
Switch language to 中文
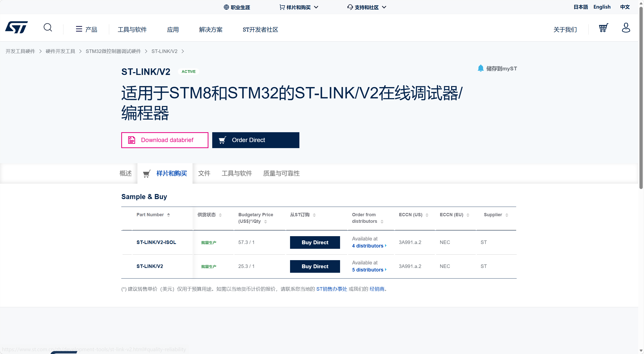pos(625,7)
